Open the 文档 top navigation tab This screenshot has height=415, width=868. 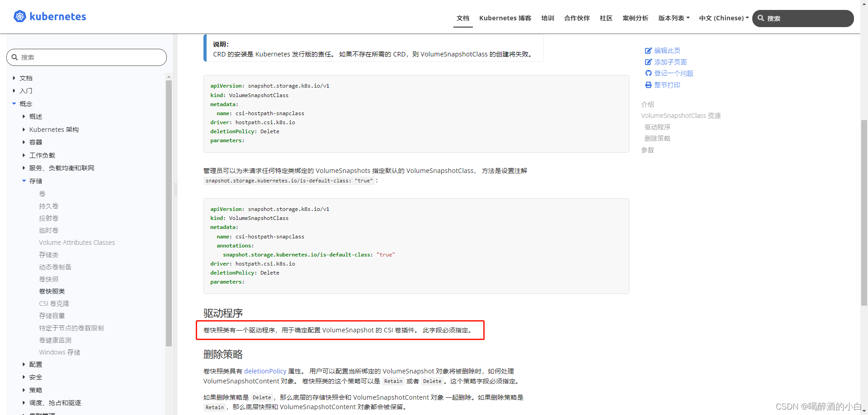point(463,18)
